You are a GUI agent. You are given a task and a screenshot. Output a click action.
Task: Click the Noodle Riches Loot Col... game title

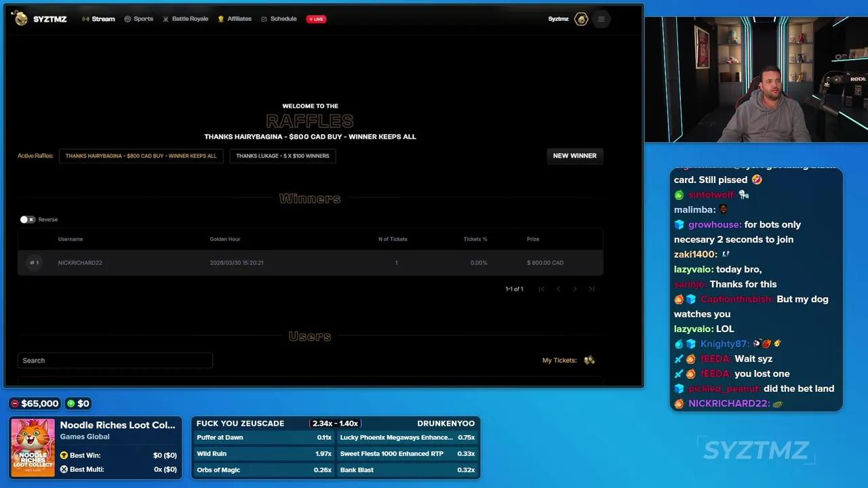[117, 425]
